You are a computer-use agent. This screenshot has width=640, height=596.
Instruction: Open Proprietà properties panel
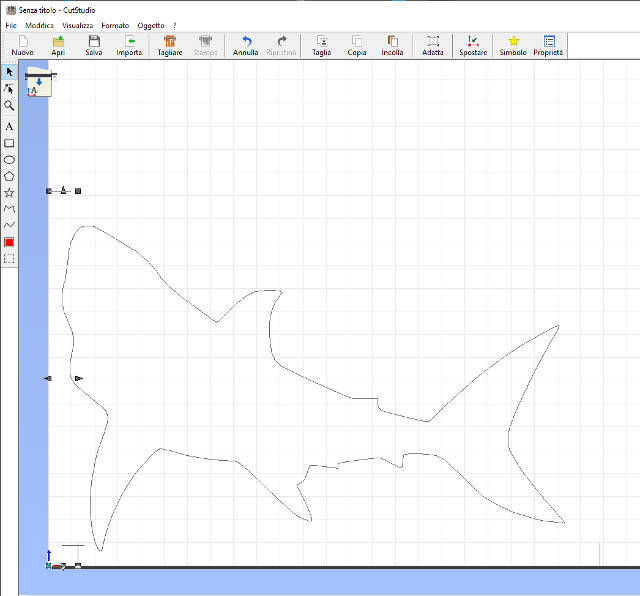click(549, 45)
